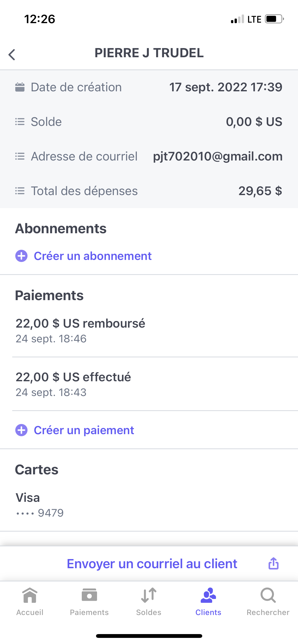The image size is (298, 644).
Task: Tap the share icon beside email action
Action: click(273, 563)
